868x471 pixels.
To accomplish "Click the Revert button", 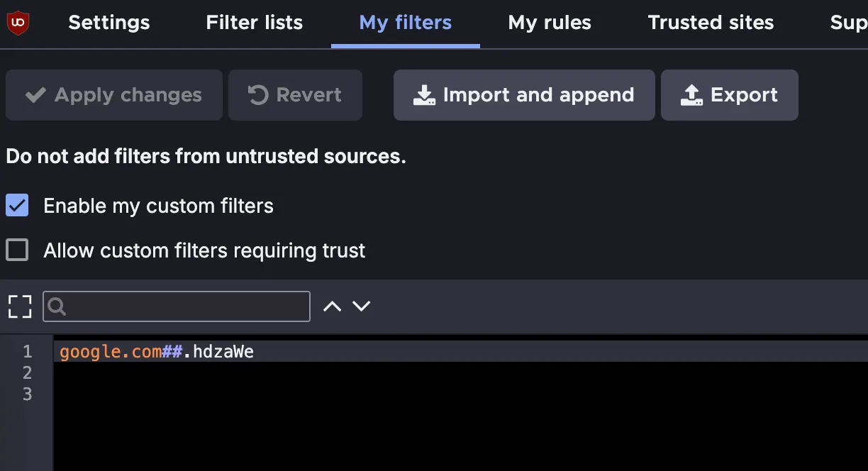I will [x=295, y=94].
